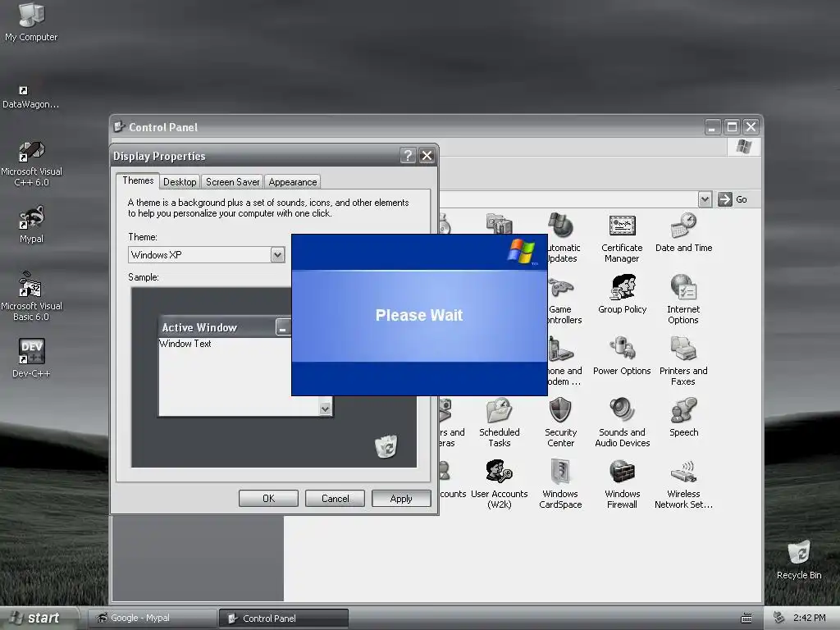Switch to the Themes tab
Screen dimensions: 840x630
(138, 180)
